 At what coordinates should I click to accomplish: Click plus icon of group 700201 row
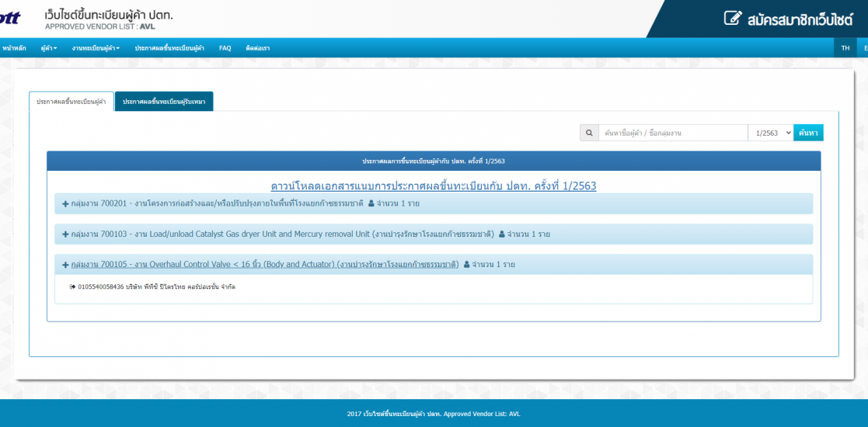(65, 203)
